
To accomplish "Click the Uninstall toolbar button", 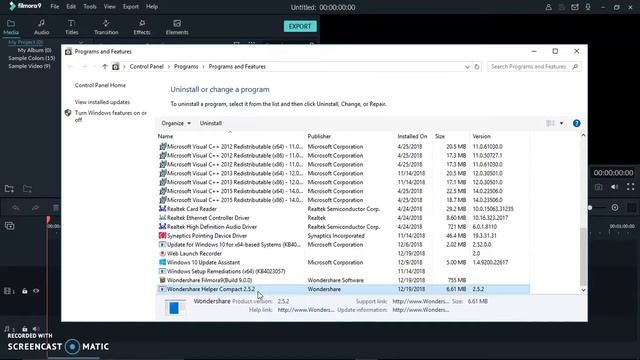I will [x=211, y=123].
